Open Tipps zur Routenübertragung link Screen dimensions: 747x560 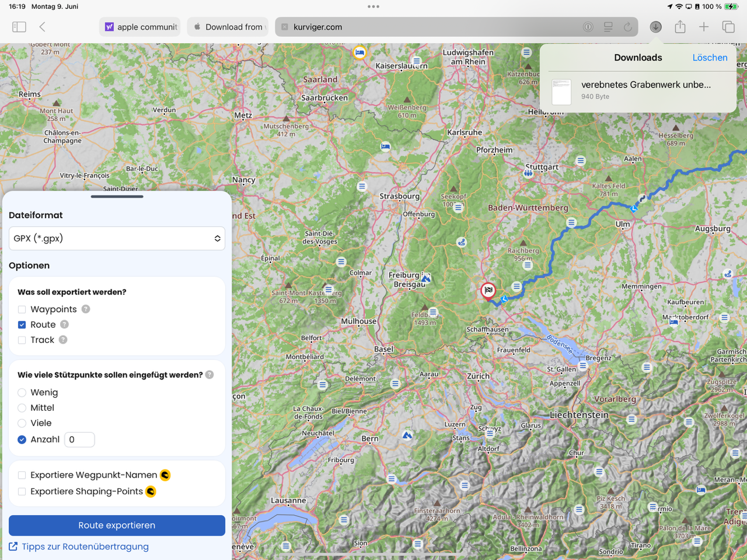(x=85, y=547)
